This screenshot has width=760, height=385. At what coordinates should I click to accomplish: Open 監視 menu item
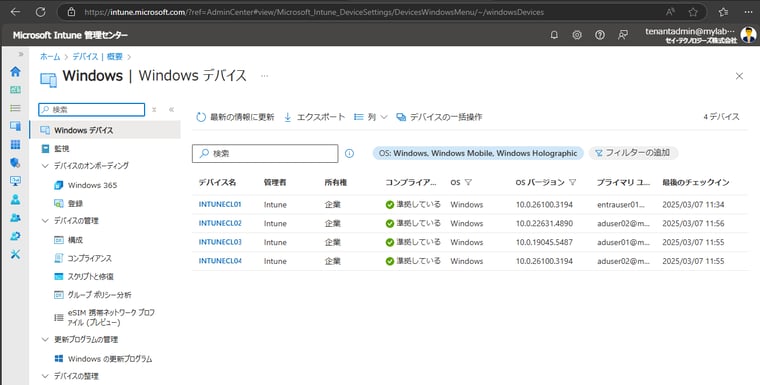coord(62,149)
